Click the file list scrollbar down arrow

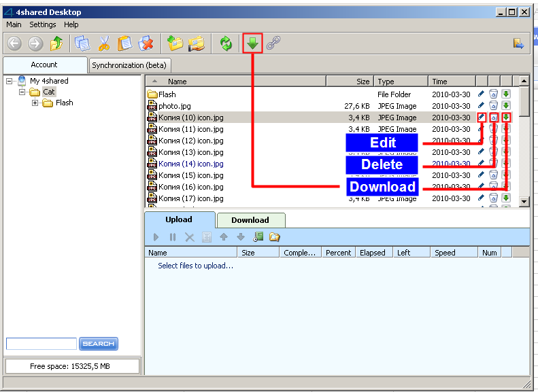coord(524,202)
